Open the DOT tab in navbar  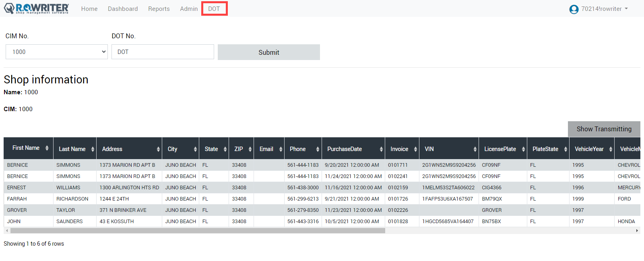coord(214,9)
